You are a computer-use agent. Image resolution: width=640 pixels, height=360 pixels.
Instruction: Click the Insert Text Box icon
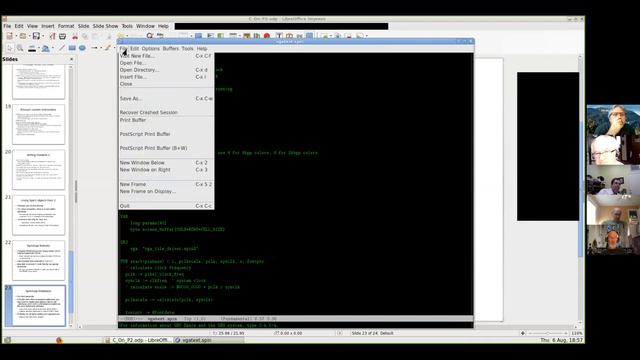pos(279,36)
